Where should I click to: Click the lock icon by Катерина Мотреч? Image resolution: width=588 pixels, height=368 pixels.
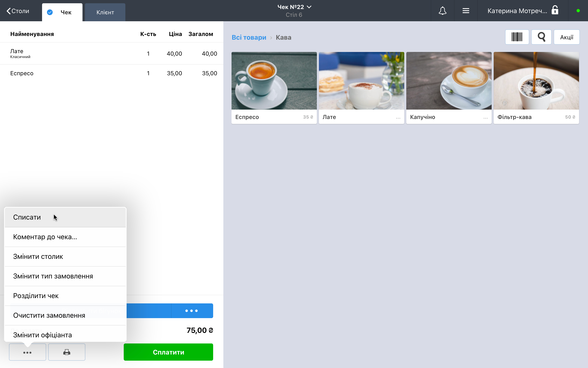[555, 10]
